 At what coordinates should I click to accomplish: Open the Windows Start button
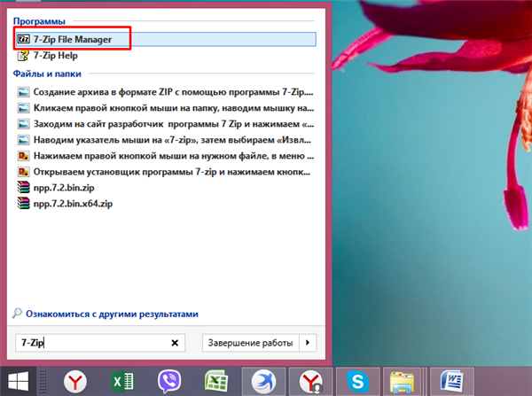pyautogui.click(x=18, y=382)
